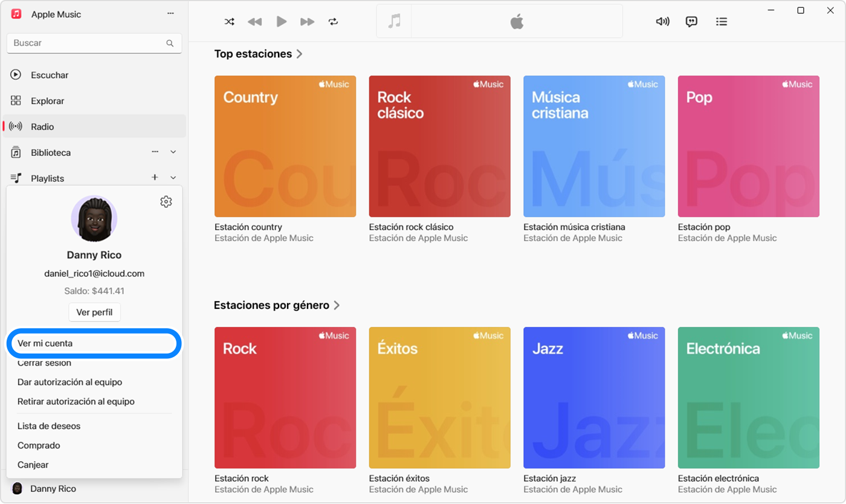
Task: Choose Cerrar sesión
Action: point(44,363)
